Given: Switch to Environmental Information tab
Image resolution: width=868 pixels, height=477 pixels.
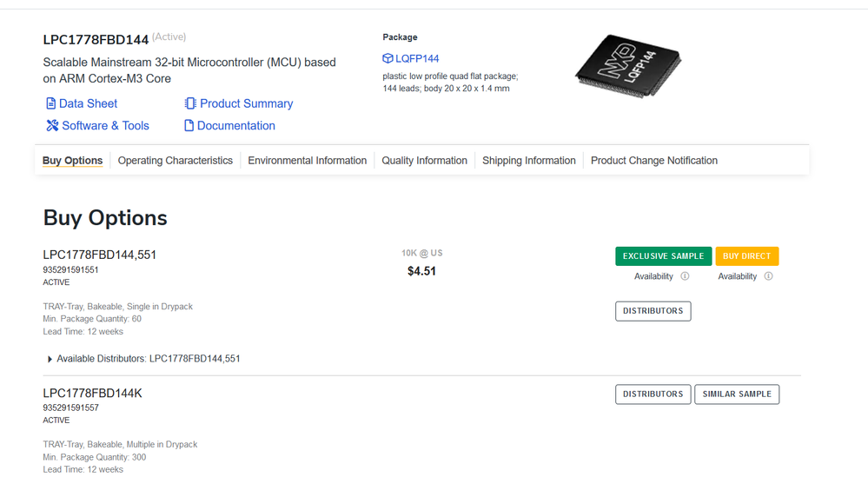Looking at the screenshot, I should tap(308, 161).
